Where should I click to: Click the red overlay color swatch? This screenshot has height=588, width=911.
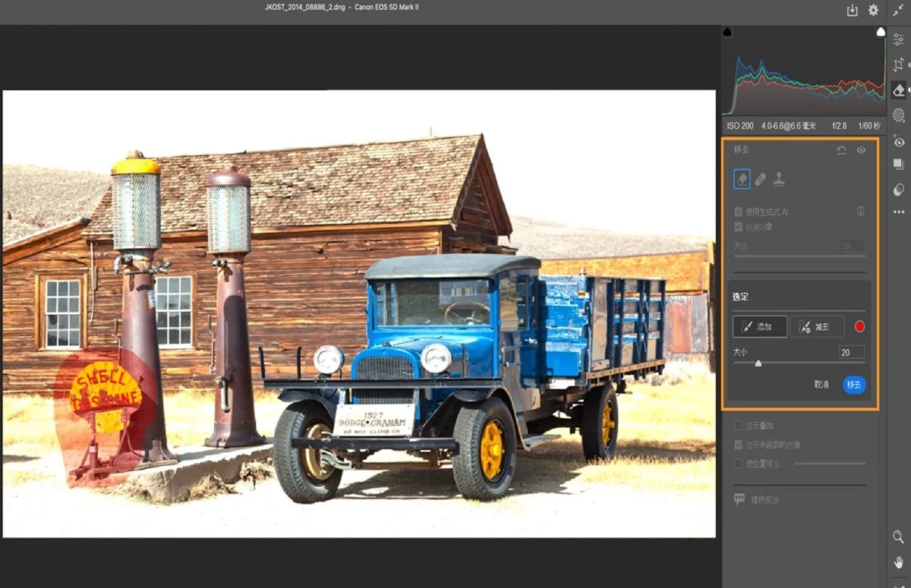pyautogui.click(x=859, y=326)
